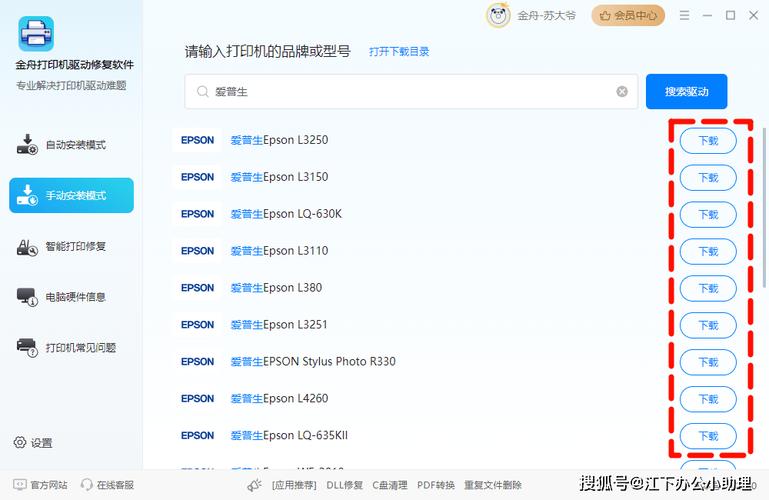Open DLL修复 footer link
Viewport: 769px width, 500px height.
point(344,485)
